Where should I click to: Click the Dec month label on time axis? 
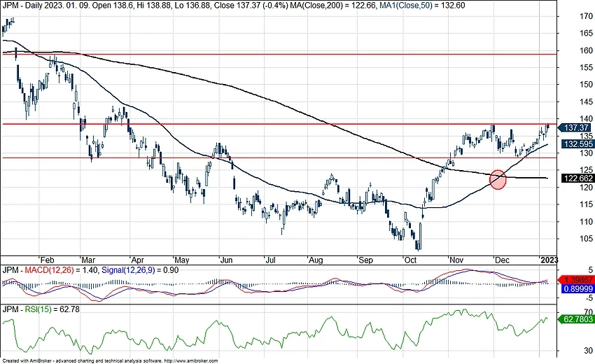502,260
